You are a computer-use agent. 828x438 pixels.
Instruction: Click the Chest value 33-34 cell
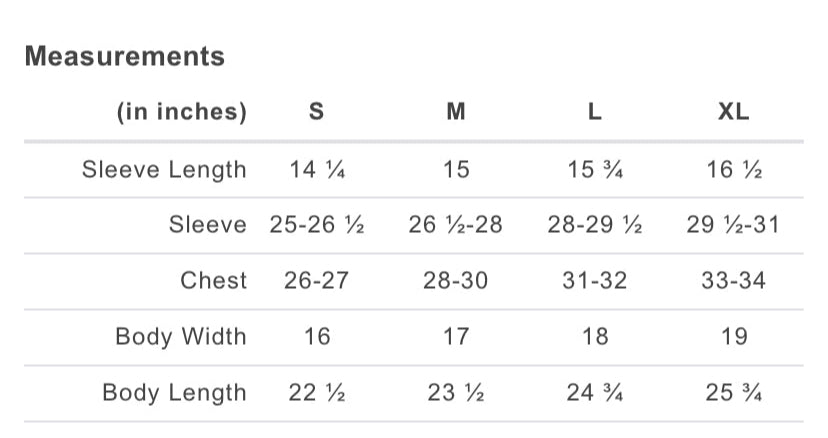(x=734, y=281)
